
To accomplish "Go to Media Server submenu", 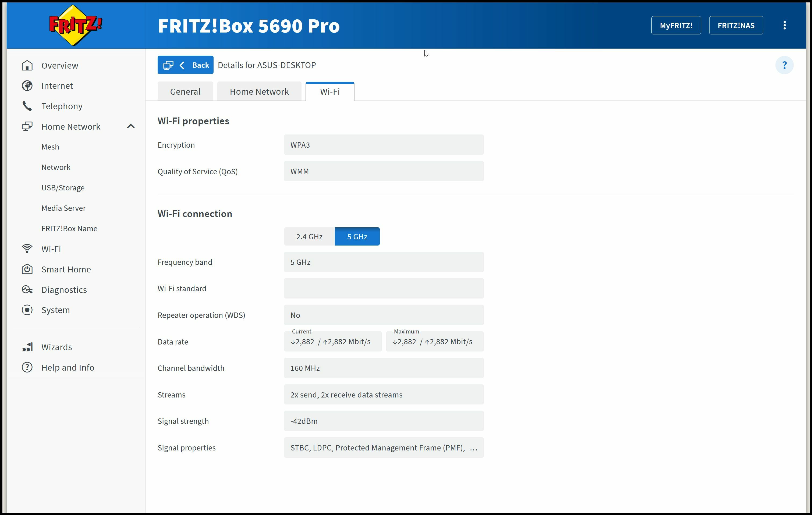I will point(64,208).
